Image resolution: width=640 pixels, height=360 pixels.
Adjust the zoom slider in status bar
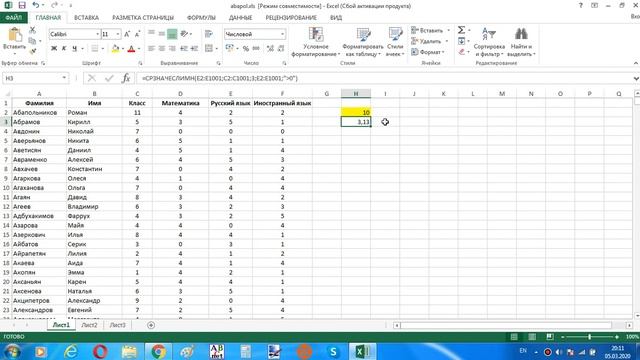pos(589,337)
